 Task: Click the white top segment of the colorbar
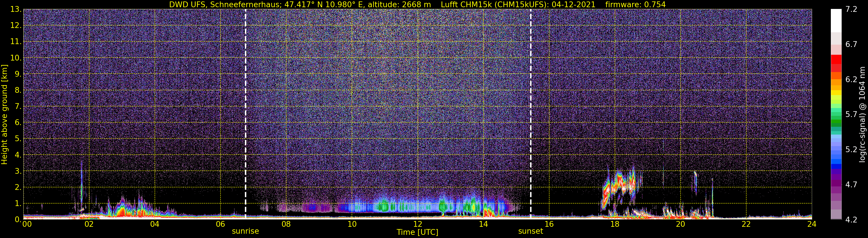pos(836,20)
